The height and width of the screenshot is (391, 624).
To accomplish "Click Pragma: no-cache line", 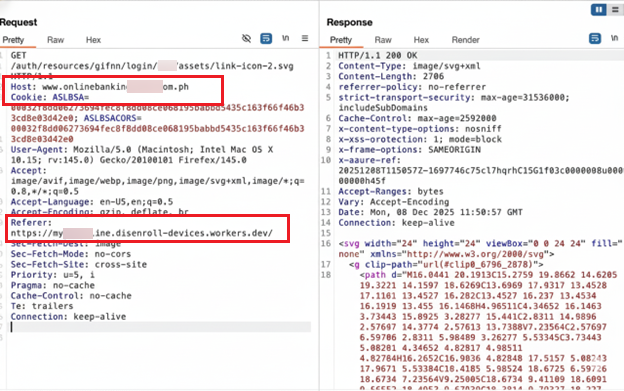I will click(x=53, y=285).
